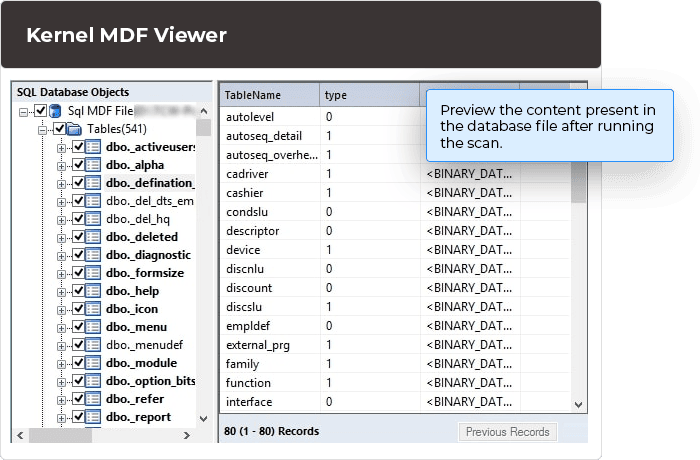
Task: Click table icon beside dbo._activeusers
Action: click(x=93, y=147)
